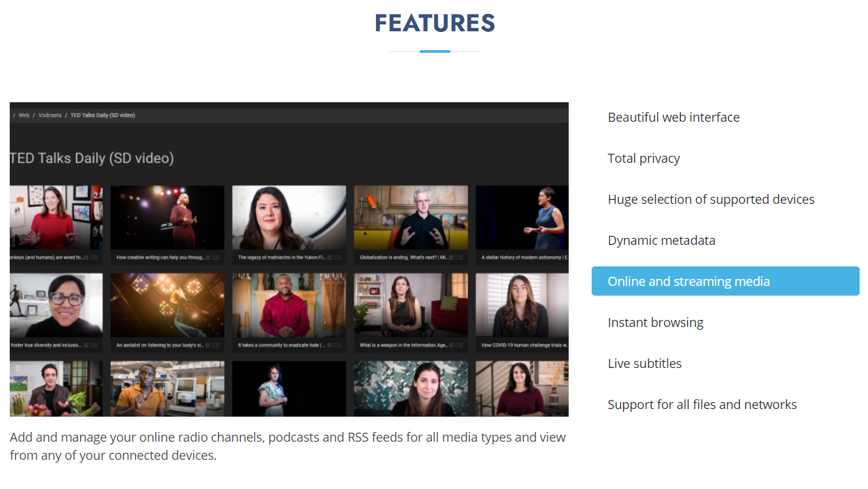This screenshot has width=868, height=489.
Task: Select the thumbnail of man in orange shirt
Action: [x=167, y=388]
